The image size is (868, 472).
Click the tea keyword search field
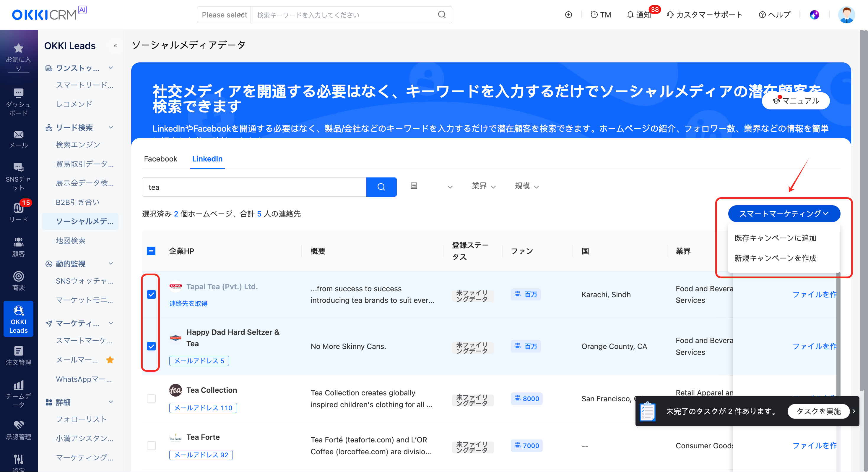254,187
